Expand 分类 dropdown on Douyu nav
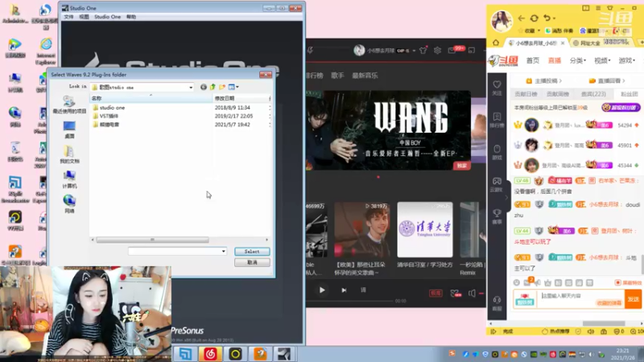The image size is (644, 362). pos(577,60)
